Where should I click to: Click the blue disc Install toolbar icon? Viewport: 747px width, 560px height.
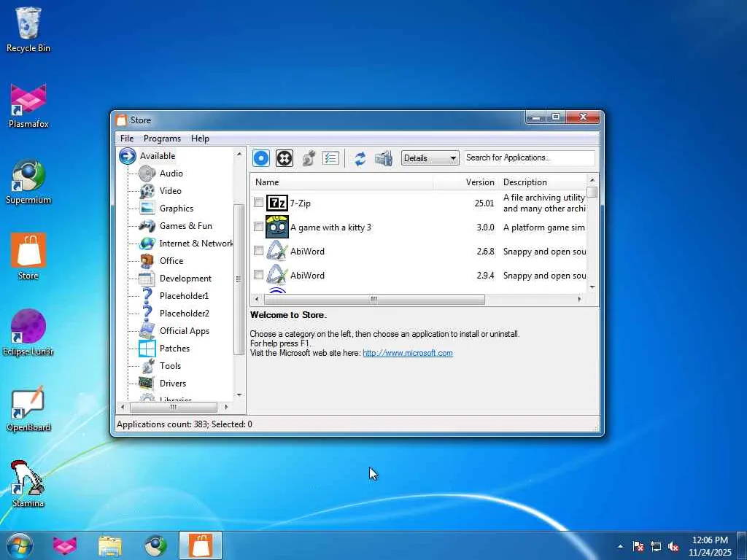pyautogui.click(x=261, y=158)
